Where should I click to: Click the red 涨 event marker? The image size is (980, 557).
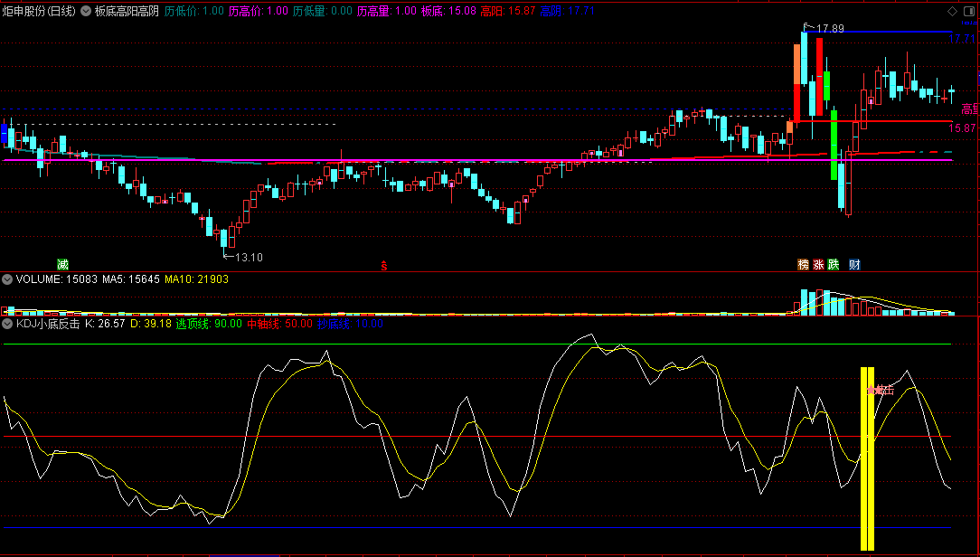[819, 264]
